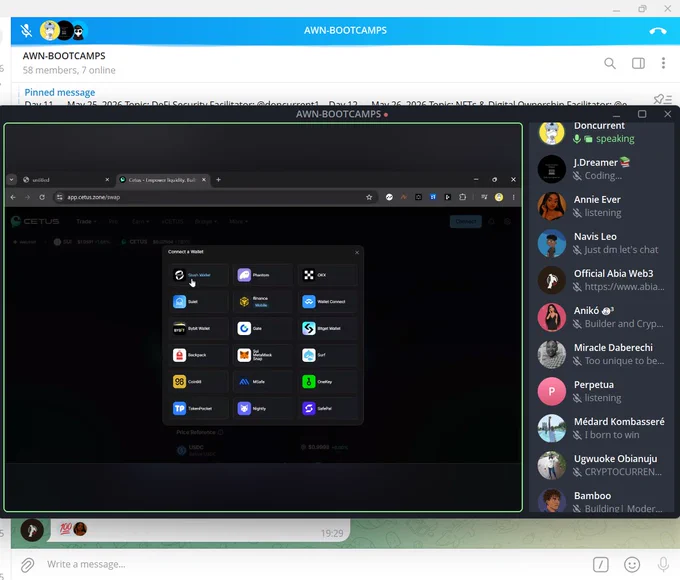Select participant Official Abia Web3
This screenshot has height=580, width=680.
(602, 280)
